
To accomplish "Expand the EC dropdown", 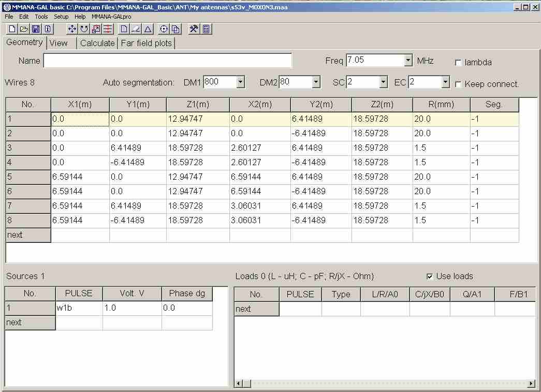I will point(445,82).
